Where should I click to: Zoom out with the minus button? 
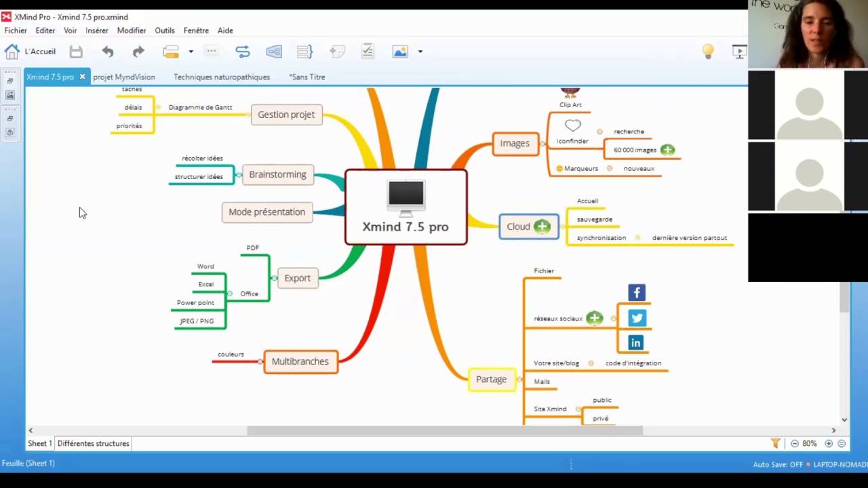pyautogui.click(x=795, y=443)
